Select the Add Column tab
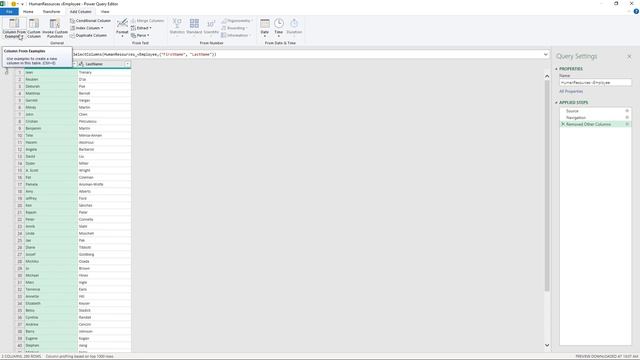The image size is (640, 360). (80, 12)
